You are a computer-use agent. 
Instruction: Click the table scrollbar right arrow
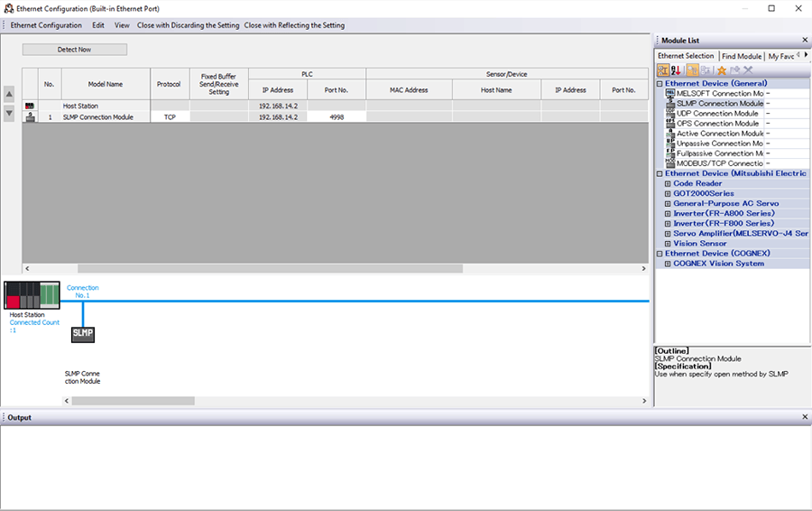pos(643,268)
